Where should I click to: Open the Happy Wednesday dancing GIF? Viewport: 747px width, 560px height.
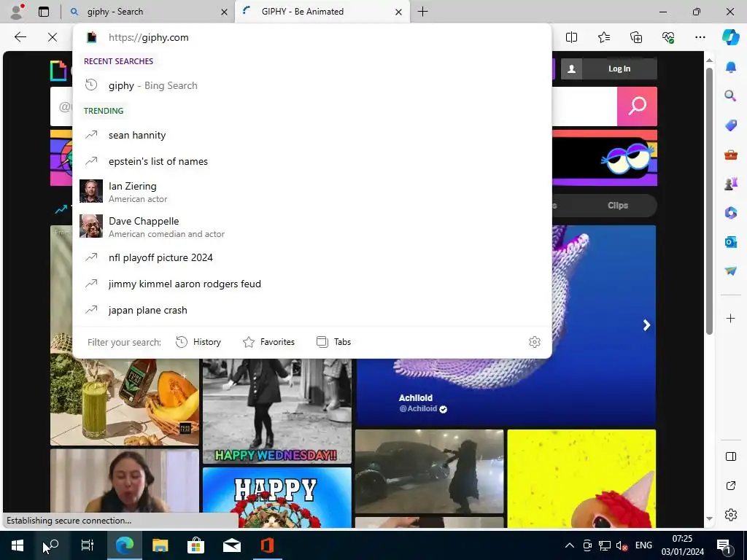pyautogui.click(x=276, y=411)
